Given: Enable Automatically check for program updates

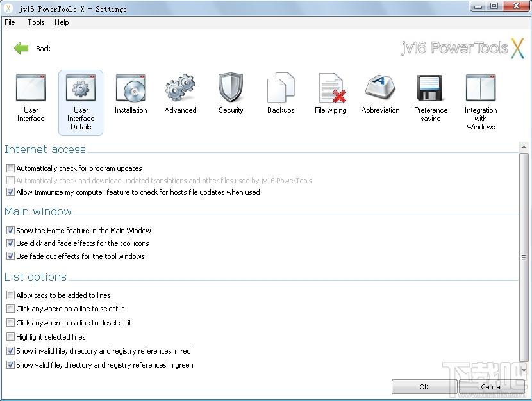Looking at the screenshot, I should coord(10,168).
